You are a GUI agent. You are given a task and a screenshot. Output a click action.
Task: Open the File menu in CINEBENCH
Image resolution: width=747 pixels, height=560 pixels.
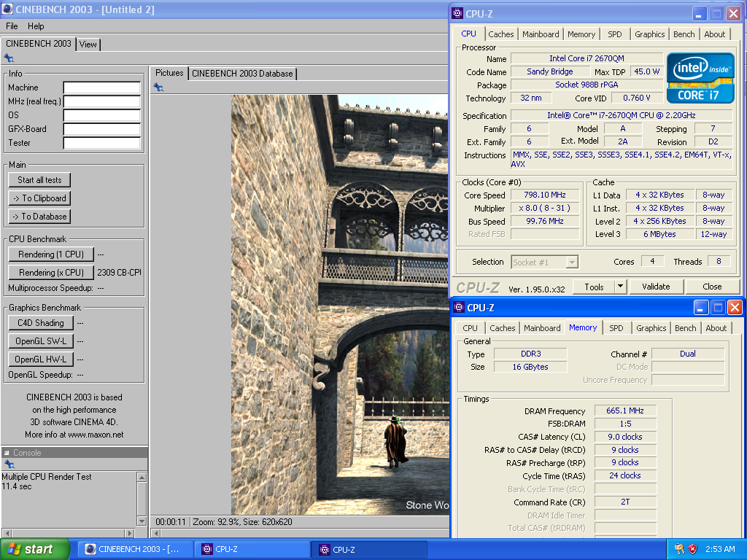[12, 26]
